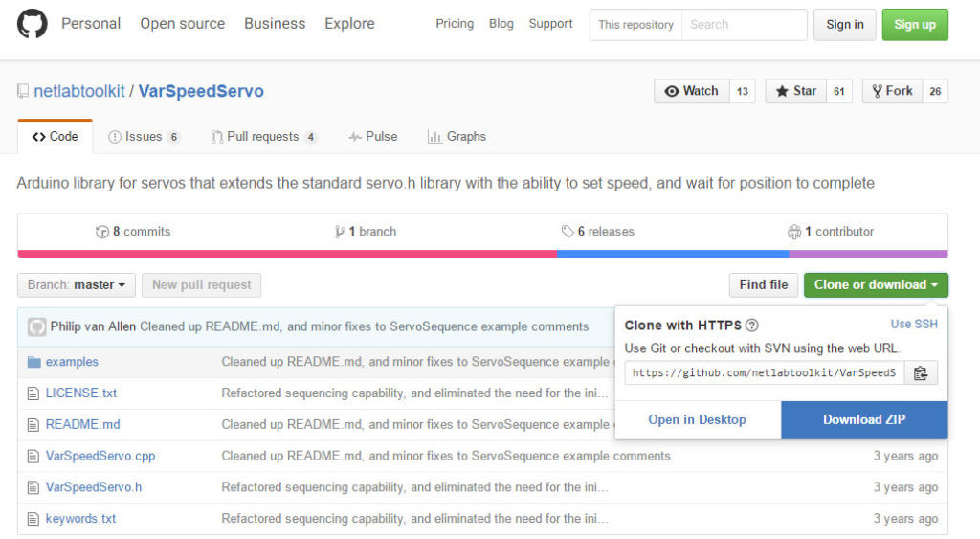Star the VarSpeedServo repository
The height and width of the screenshot is (539, 980).
[795, 91]
